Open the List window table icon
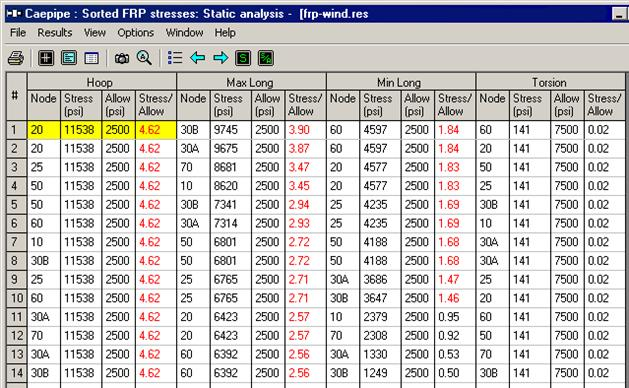 pyautogui.click(x=92, y=58)
